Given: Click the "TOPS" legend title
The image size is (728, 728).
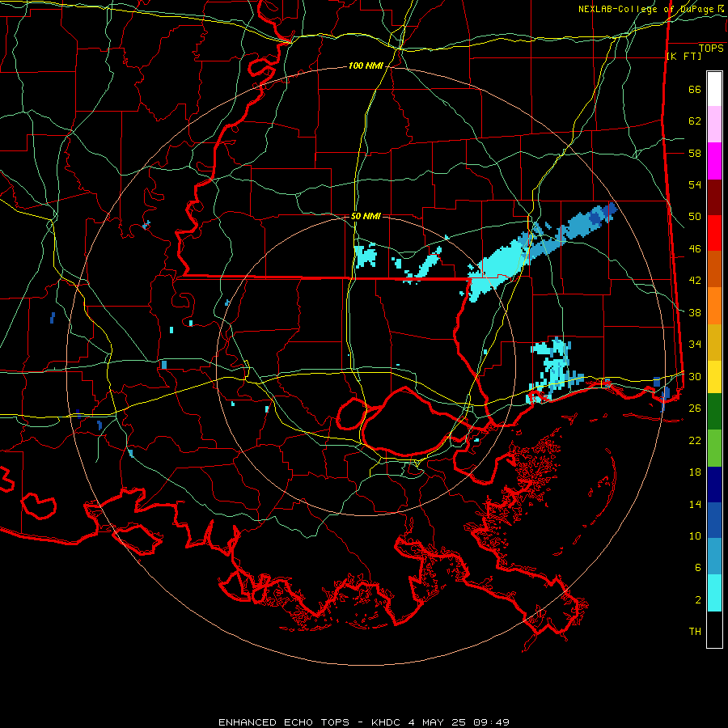Looking at the screenshot, I should pos(711,49).
